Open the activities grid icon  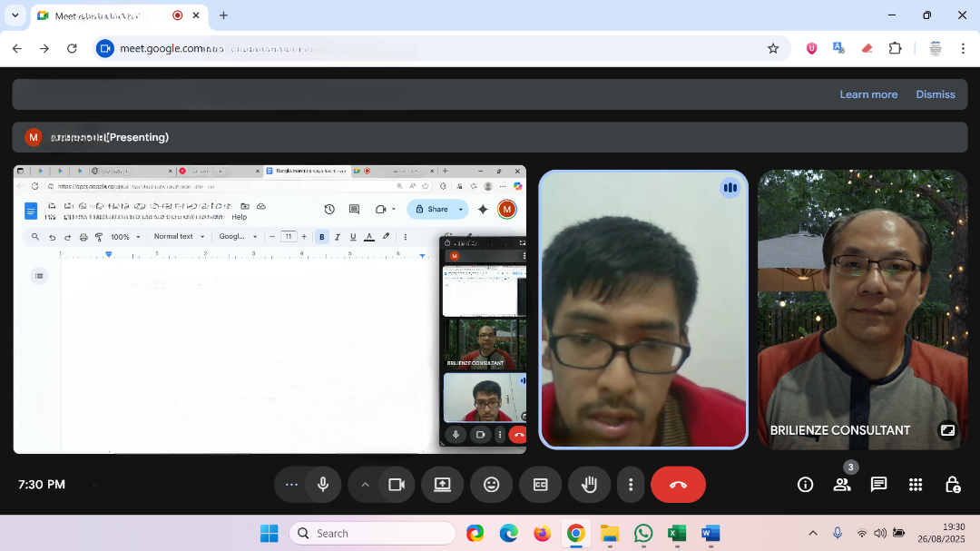(916, 485)
